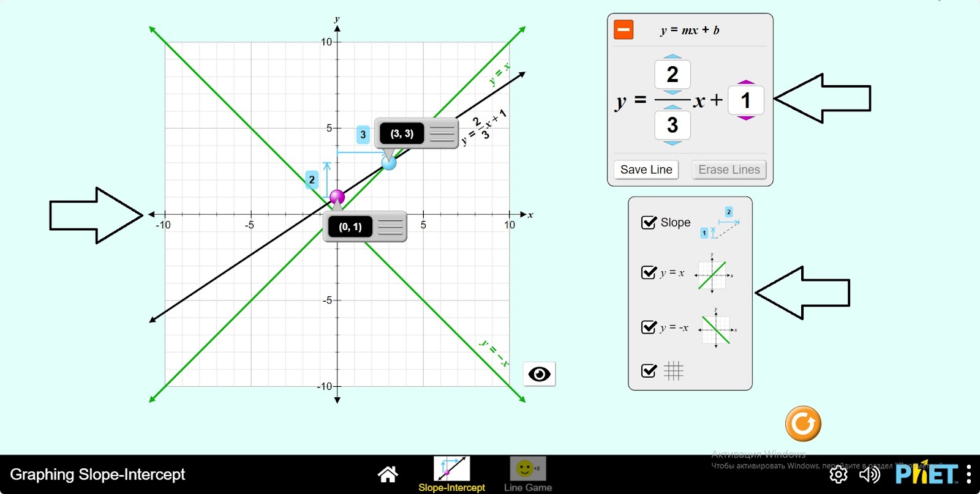
Task: Disable the y = x line checkbox
Action: [649, 272]
